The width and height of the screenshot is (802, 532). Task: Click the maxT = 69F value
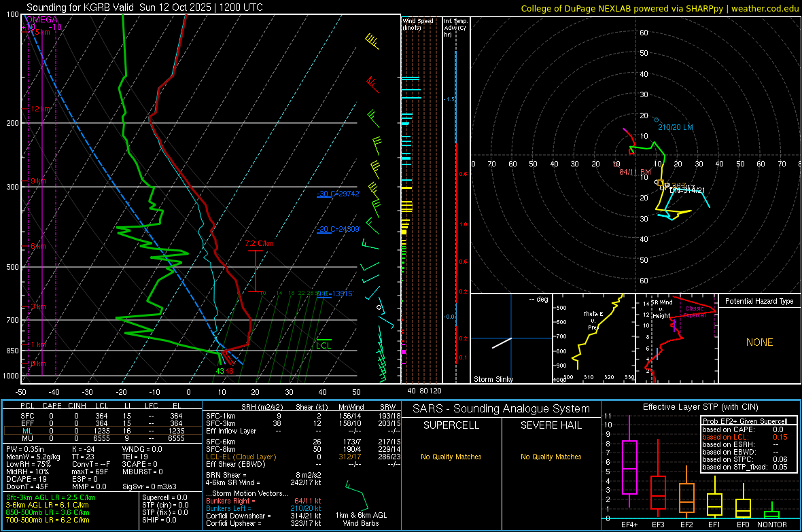coord(90,472)
